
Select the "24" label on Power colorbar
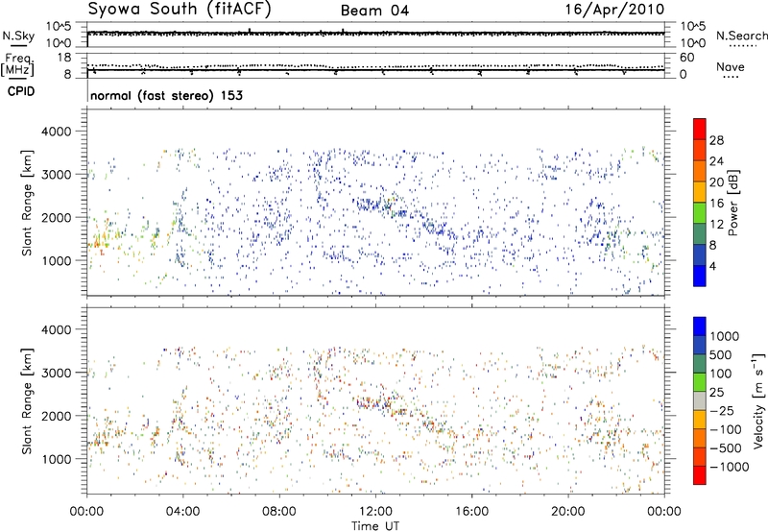click(x=716, y=161)
